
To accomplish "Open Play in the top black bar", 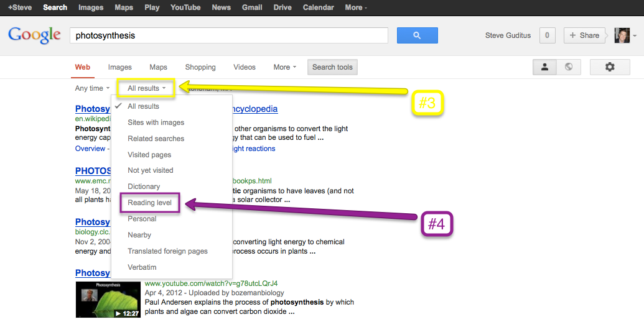I will click(x=152, y=7).
